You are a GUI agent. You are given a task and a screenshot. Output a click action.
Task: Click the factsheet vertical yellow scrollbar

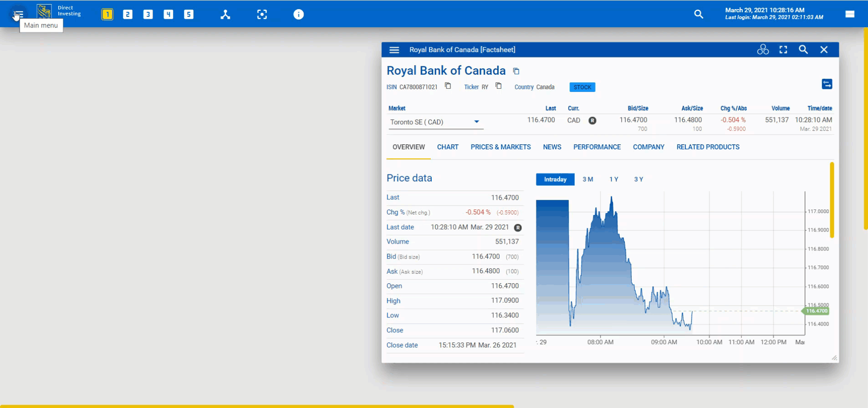832,200
